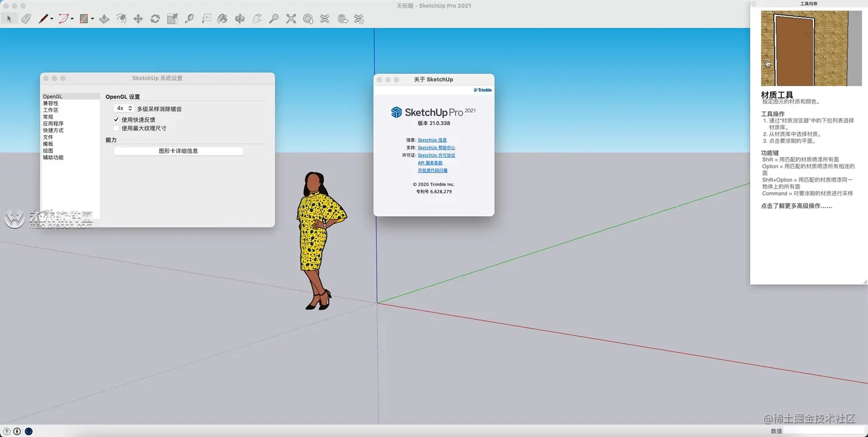The image size is (868, 437).
Task: Select 辅助功能 in preferences list
Action: (71, 157)
